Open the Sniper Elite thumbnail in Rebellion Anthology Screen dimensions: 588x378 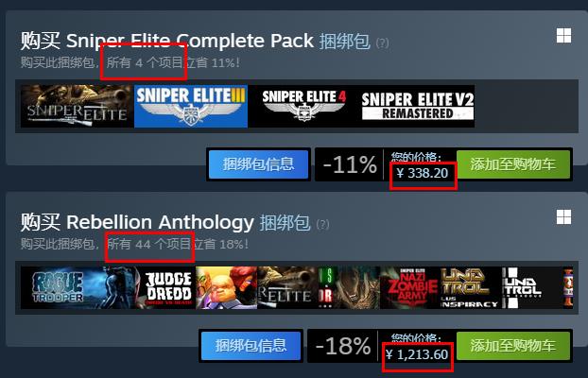[x=287, y=288]
